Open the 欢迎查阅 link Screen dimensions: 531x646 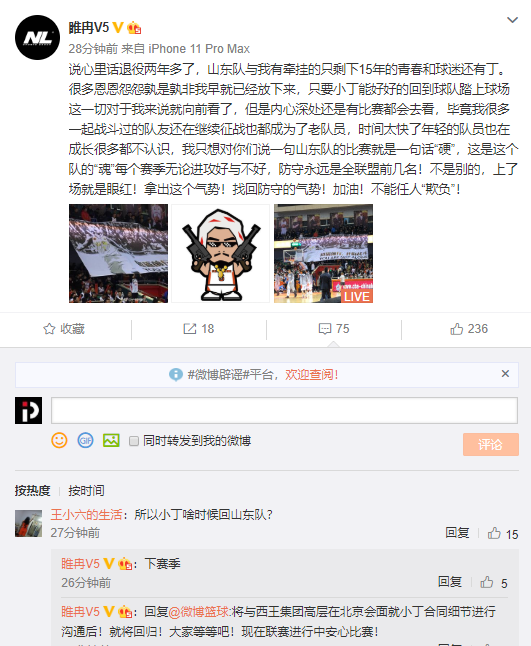[311, 374]
